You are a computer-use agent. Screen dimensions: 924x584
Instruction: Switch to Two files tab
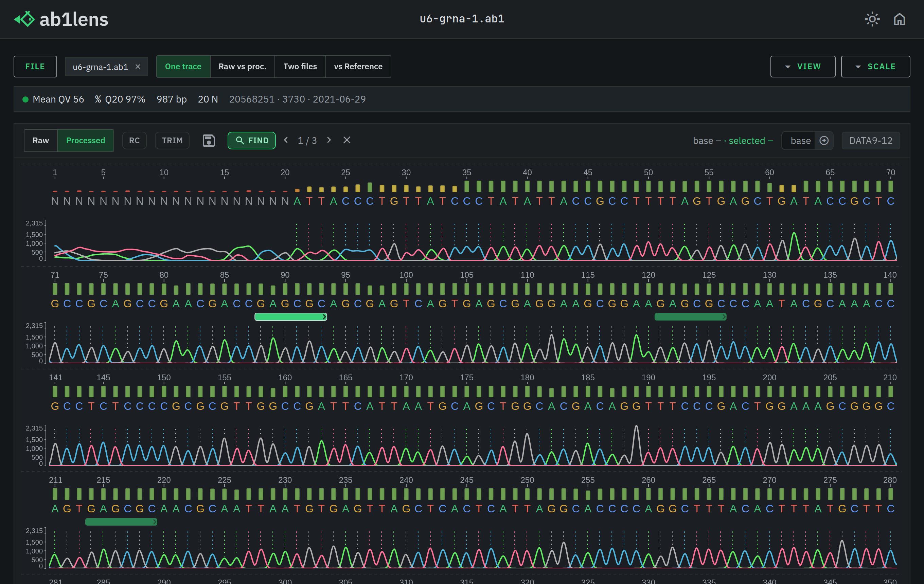tap(300, 66)
